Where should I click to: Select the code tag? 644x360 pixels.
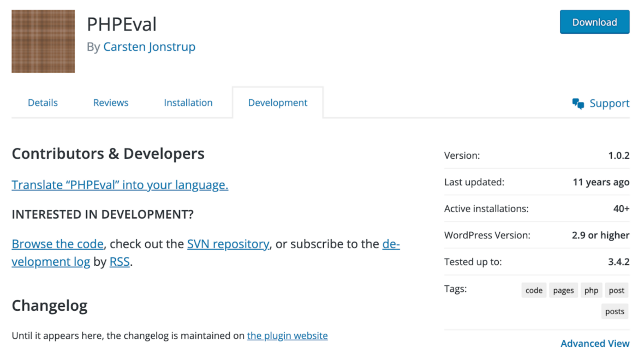tap(533, 290)
